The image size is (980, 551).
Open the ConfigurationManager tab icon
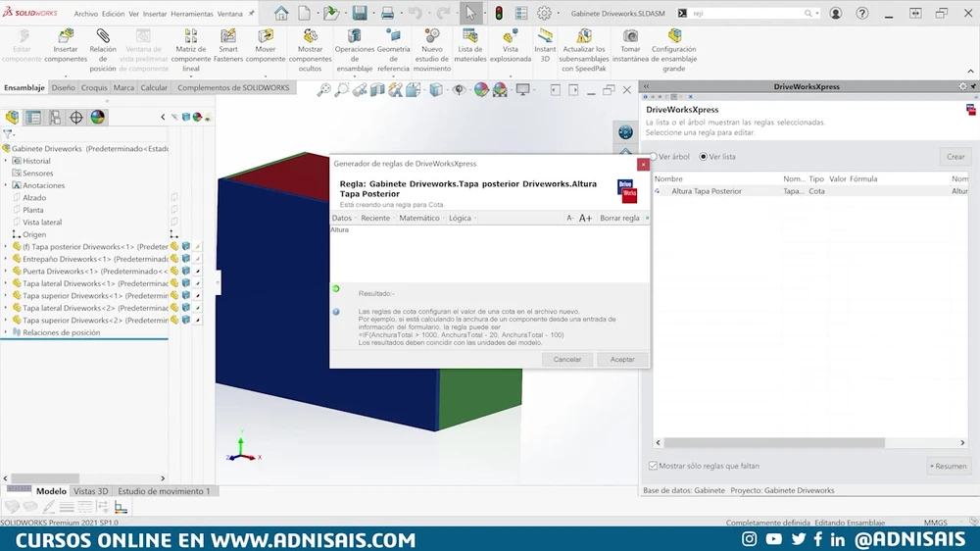[x=55, y=117]
